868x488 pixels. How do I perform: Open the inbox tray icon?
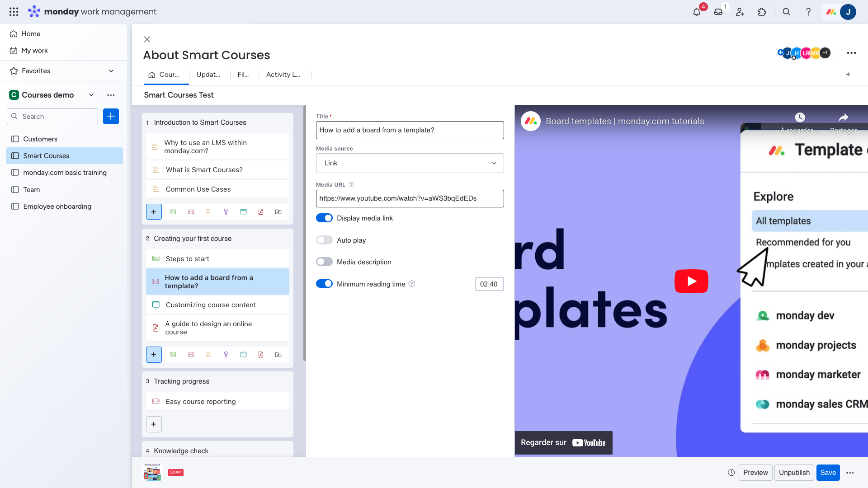(x=718, y=12)
